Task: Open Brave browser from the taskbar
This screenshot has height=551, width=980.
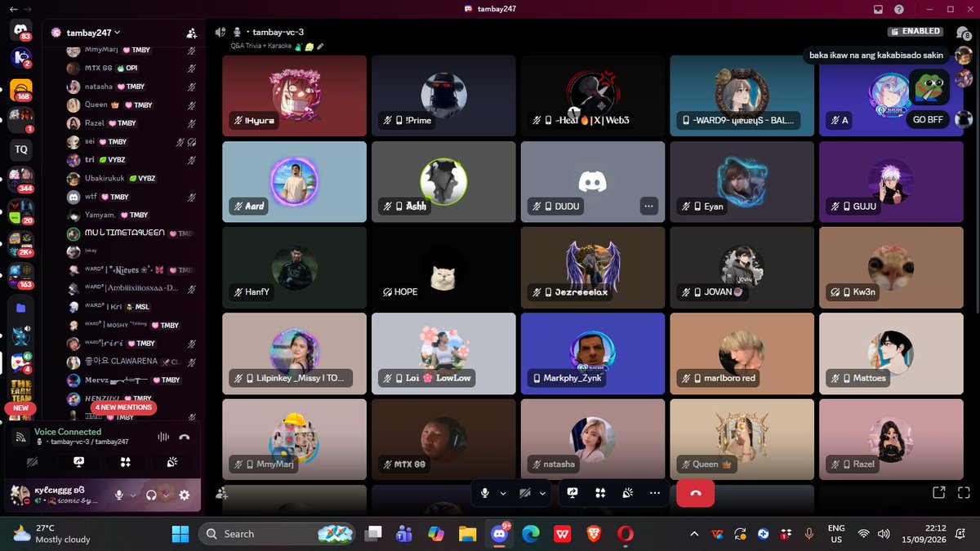Action: click(x=594, y=534)
